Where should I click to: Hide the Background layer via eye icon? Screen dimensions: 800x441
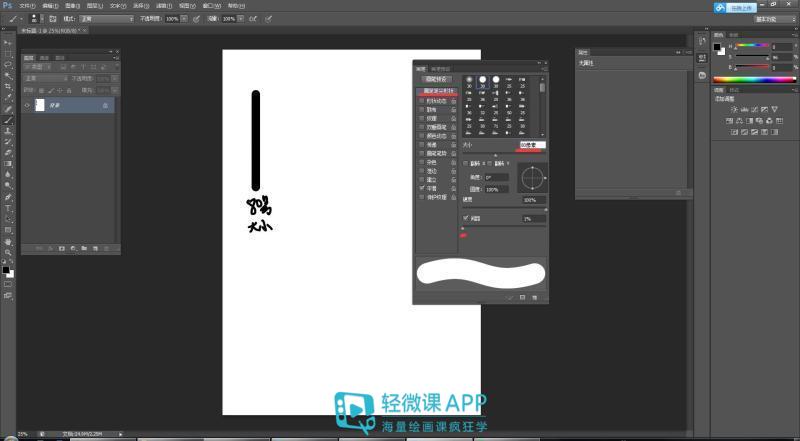pos(28,104)
